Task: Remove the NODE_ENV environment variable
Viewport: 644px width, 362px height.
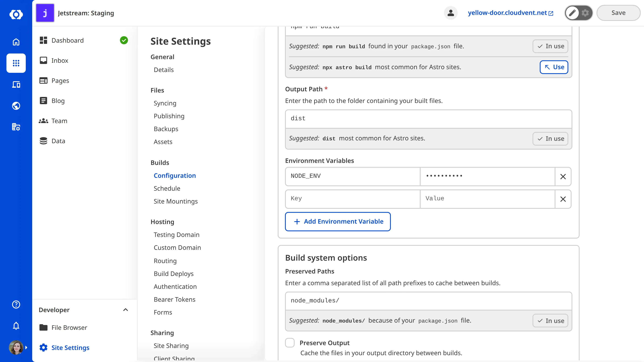Action: [563, 177]
